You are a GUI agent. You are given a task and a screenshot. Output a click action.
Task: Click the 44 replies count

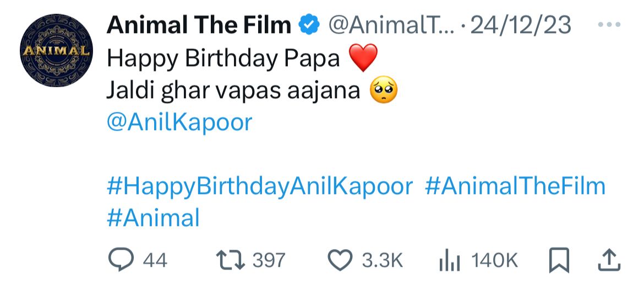tap(155, 260)
